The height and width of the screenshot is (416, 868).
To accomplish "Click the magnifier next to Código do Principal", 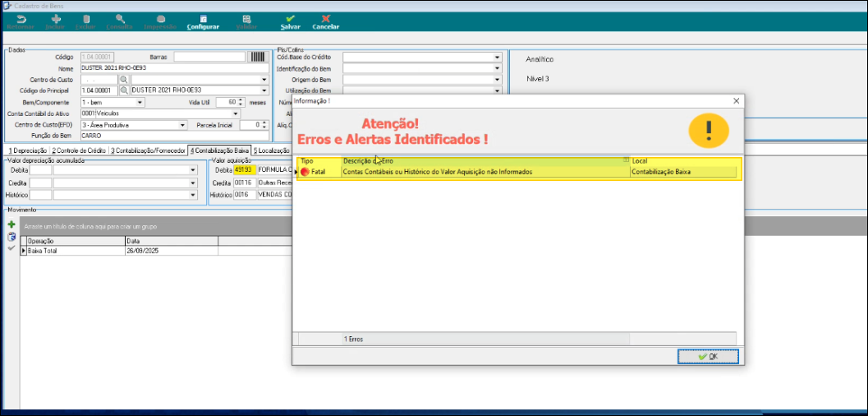I will pos(124,90).
